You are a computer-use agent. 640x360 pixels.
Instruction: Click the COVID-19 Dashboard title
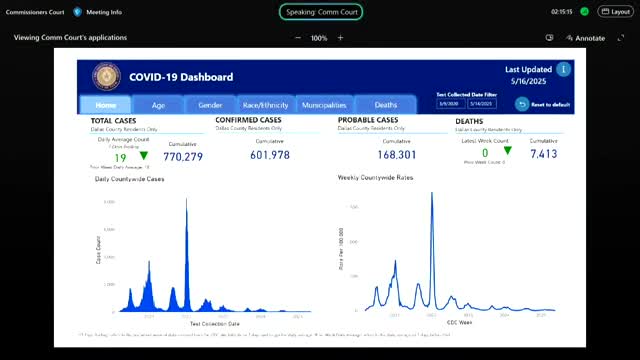181,77
